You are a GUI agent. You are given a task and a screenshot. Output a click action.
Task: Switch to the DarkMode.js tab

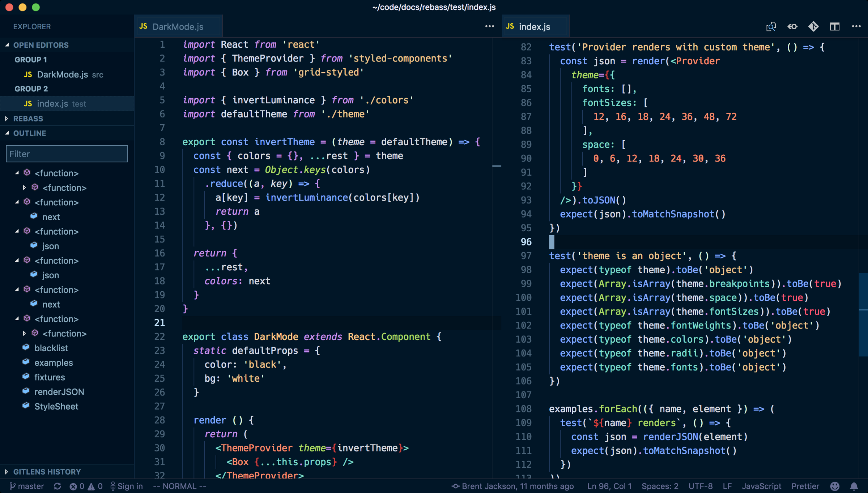coord(178,27)
